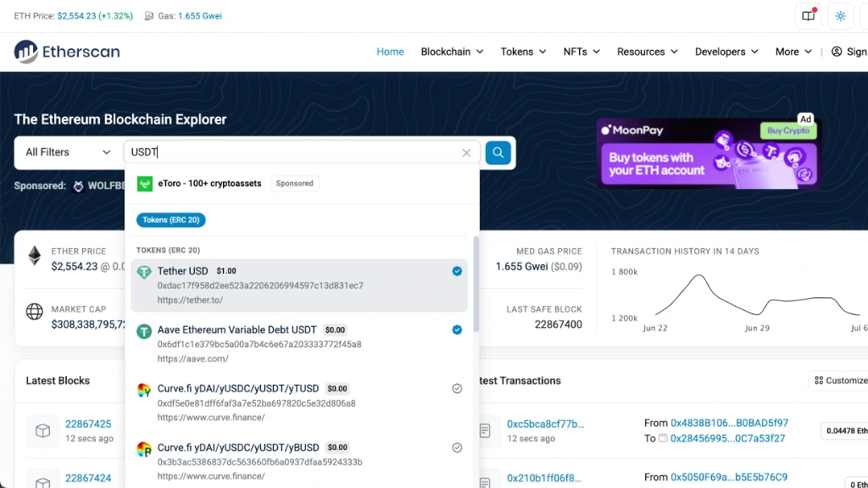The height and width of the screenshot is (488, 868).
Task: Open block 22867425 link
Action: pyautogui.click(x=88, y=424)
